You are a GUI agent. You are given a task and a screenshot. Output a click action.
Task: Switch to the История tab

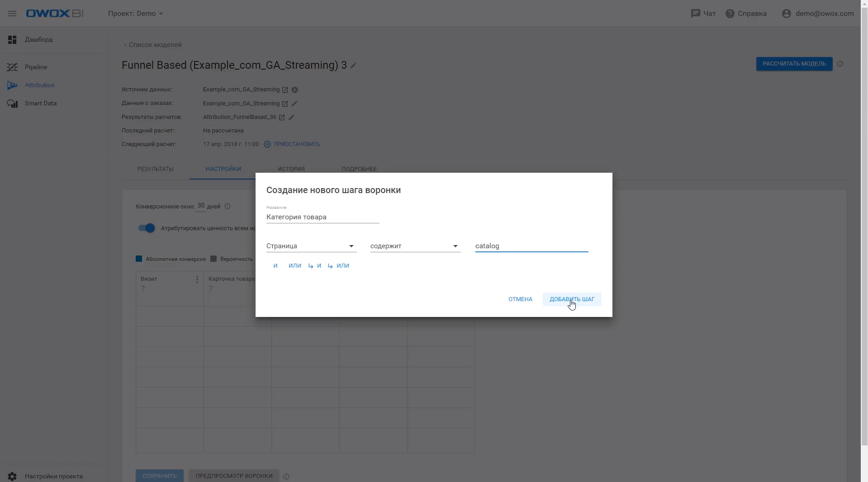[x=291, y=169]
